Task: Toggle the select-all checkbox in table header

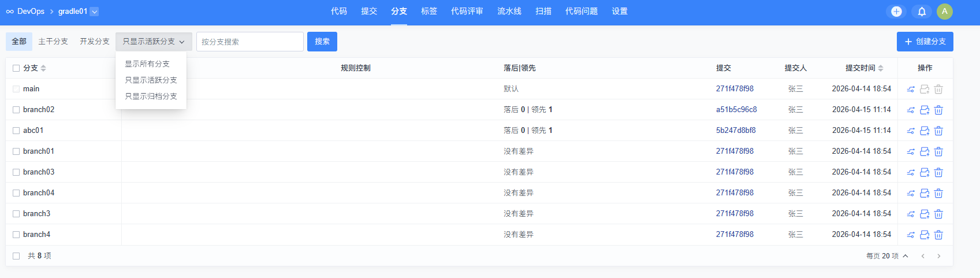Action: click(x=16, y=68)
